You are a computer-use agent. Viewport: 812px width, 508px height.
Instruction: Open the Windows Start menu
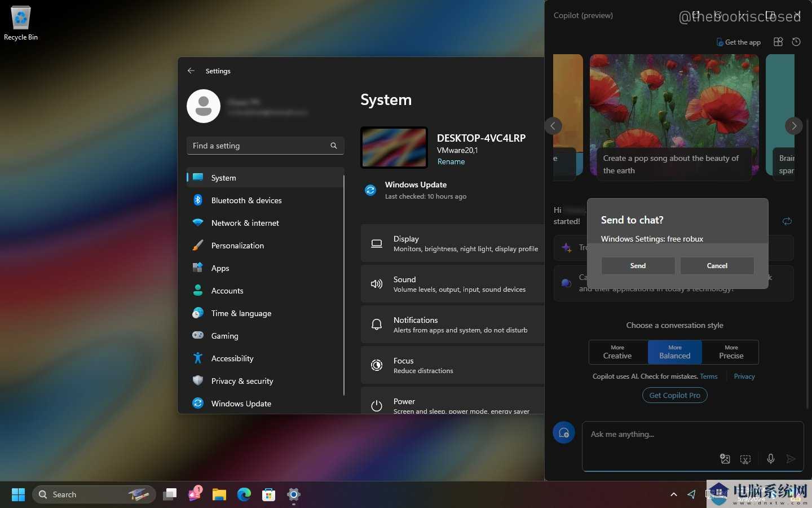tap(19, 495)
